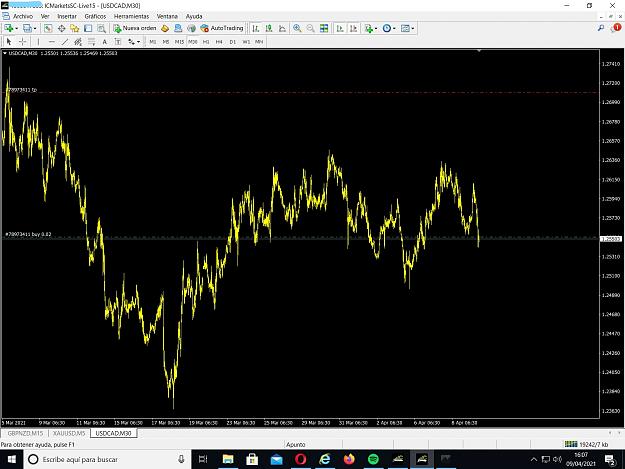Viewport: 625px width, 469px height.
Task: Open the Indicators list icon
Action: pyautogui.click(x=369, y=28)
